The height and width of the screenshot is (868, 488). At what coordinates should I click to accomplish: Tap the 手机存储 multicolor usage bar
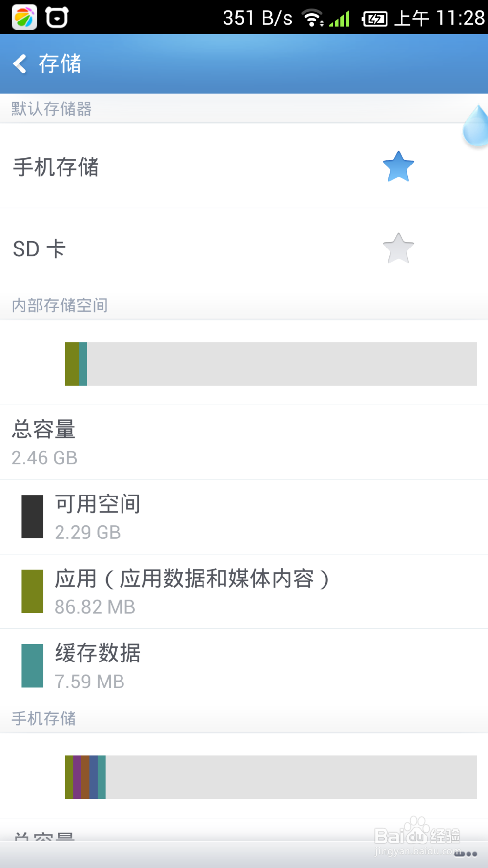(271, 777)
